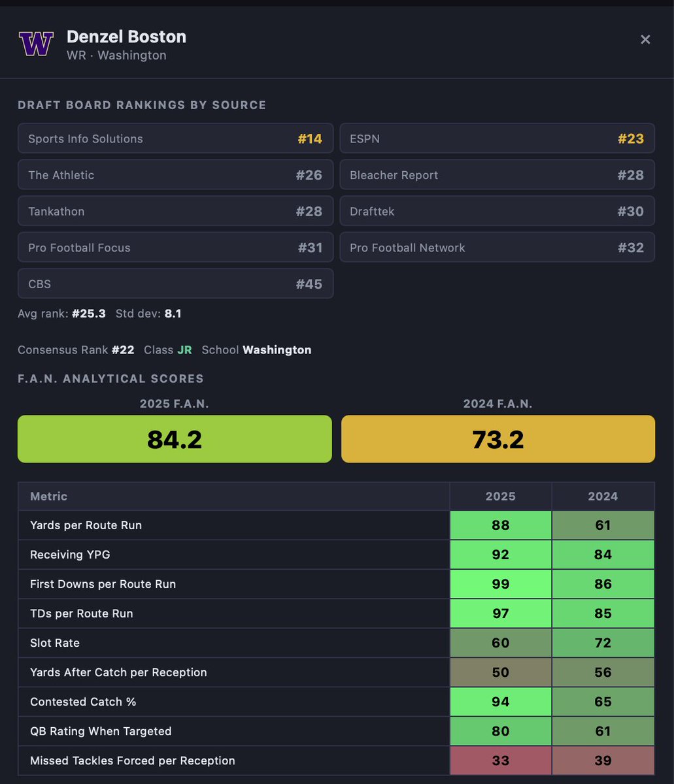The image size is (674, 784).
Task: Click 2024 Receiving YPG value 84
Action: (x=603, y=555)
